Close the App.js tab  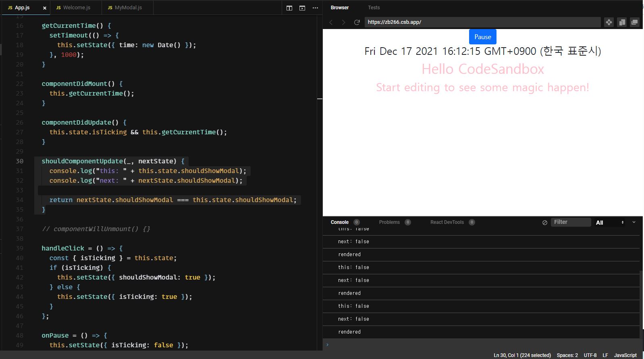(x=44, y=8)
